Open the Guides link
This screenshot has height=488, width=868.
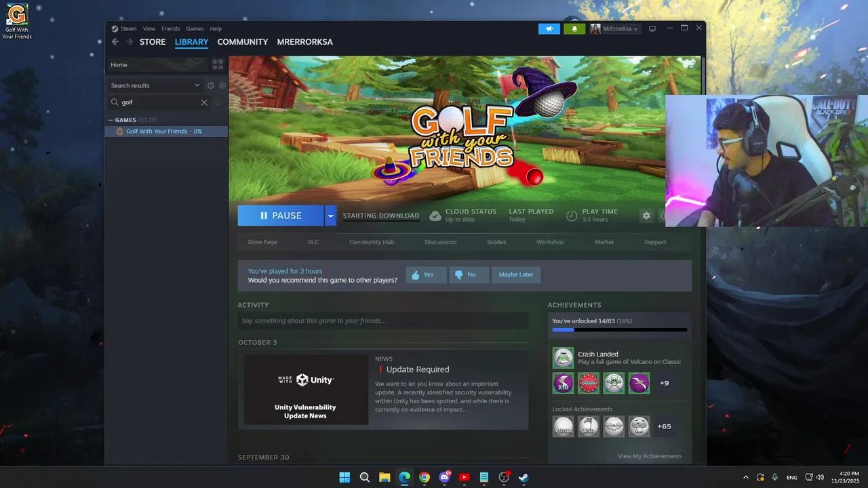[496, 242]
